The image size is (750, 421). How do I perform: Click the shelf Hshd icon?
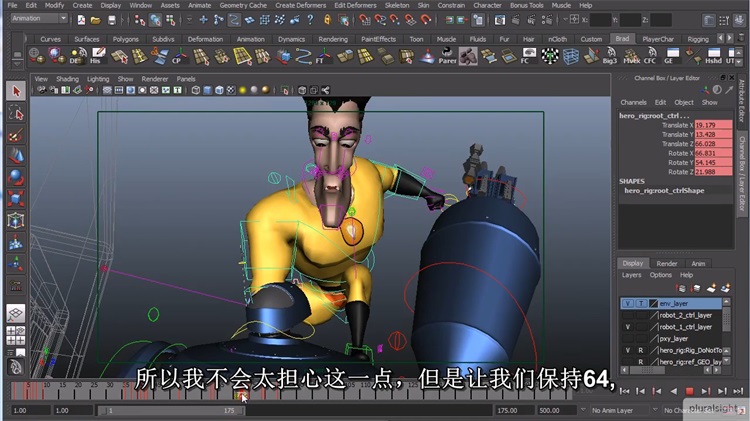coord(713,56)
